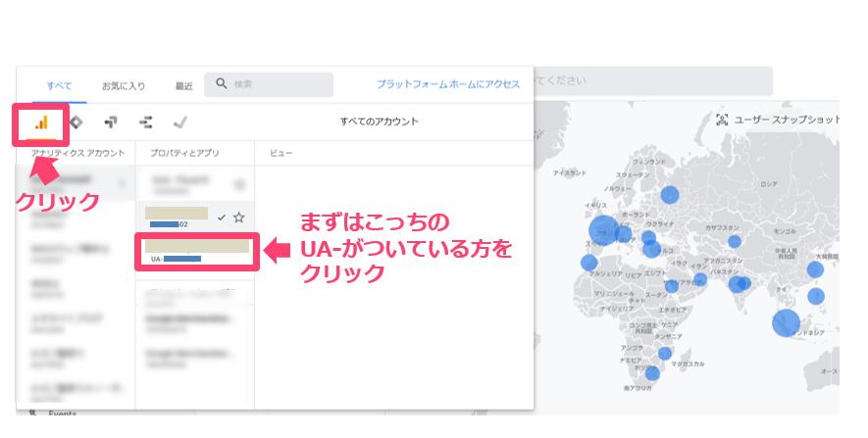Select the fourth product icon with connected nodes
Viewport: 868px width, 438px height.
[x=145, y=122]
